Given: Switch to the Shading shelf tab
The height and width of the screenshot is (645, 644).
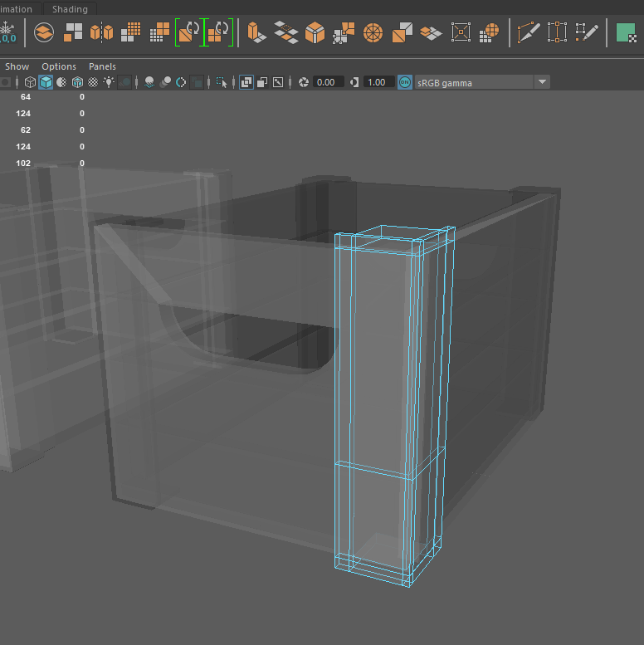Looking at the screenshot, I should (70, 9).
